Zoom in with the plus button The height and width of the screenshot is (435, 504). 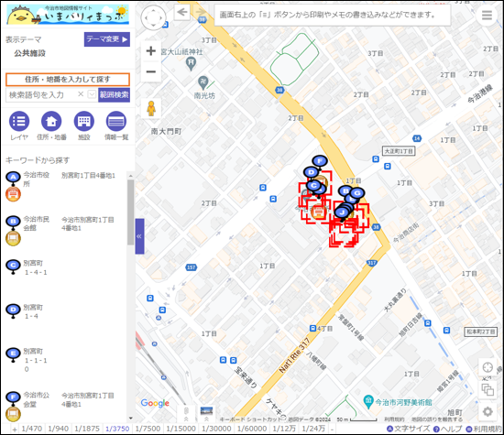151,50
